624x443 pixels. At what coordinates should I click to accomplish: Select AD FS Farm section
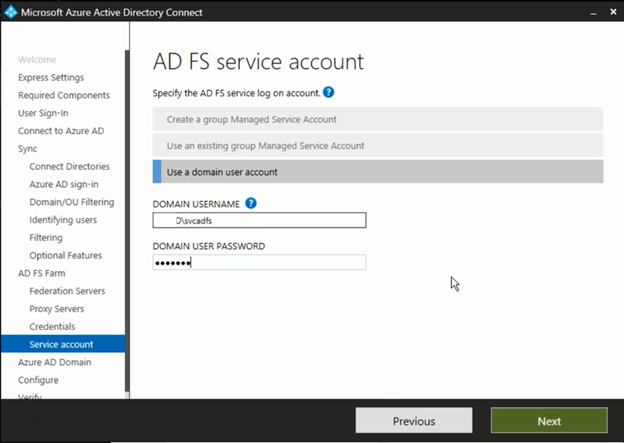click(41, 273)
